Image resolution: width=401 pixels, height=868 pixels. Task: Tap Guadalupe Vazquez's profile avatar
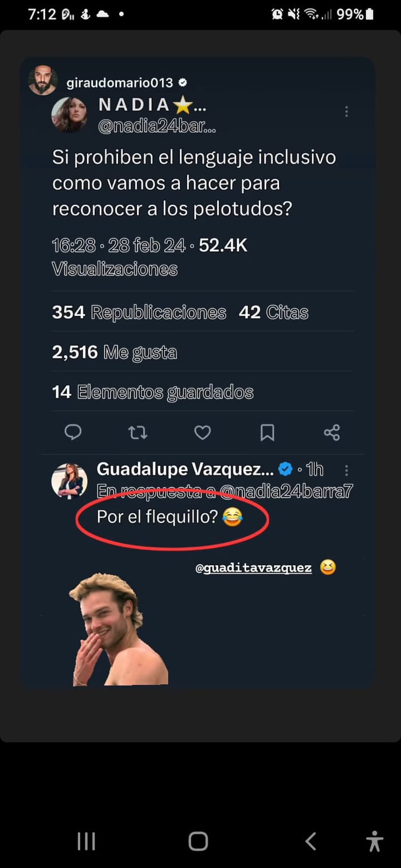pyautogui.click(x=69, y=481)
